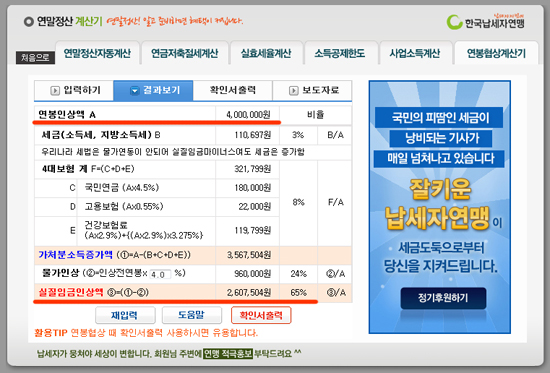Click the circle icon next to 연말정산 계산기
Screen dimensions: 550x373
coord(28,22)
